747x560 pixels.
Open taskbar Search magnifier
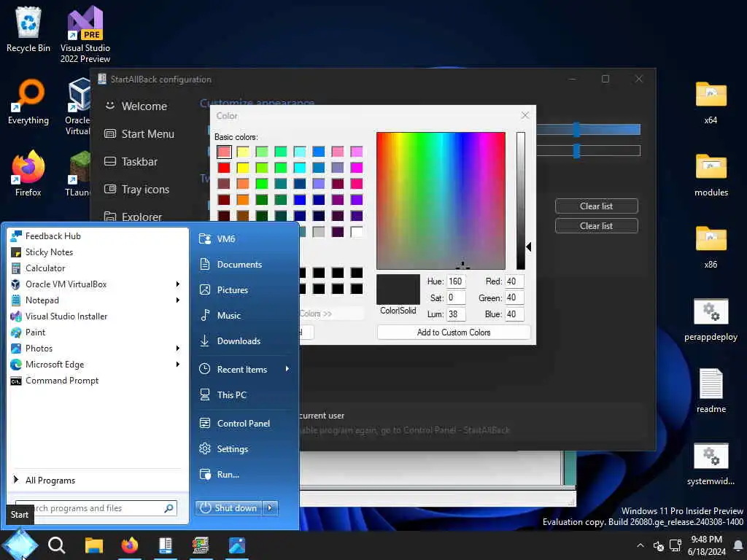click(56, 545)
